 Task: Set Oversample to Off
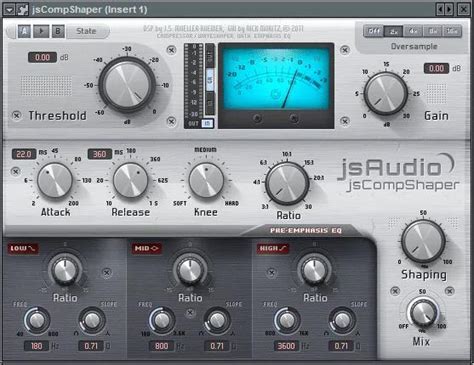coord(373,31)
